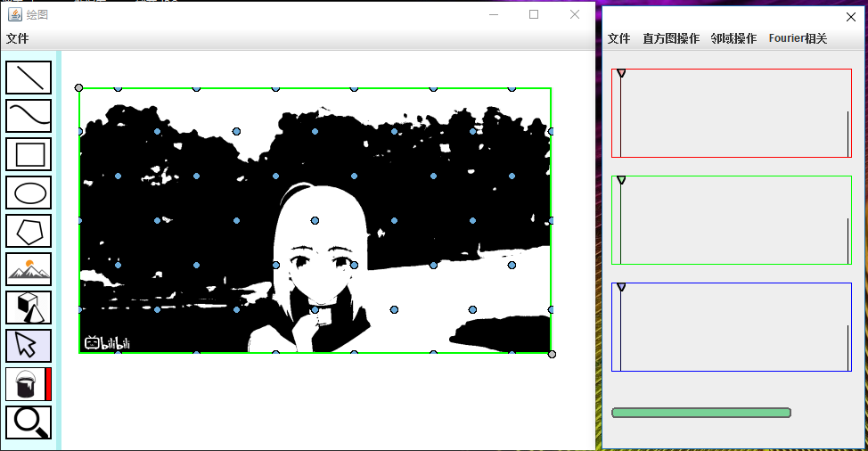Open the 直方图操作 menu
The image size is (868, 451).
pos(671,38)
